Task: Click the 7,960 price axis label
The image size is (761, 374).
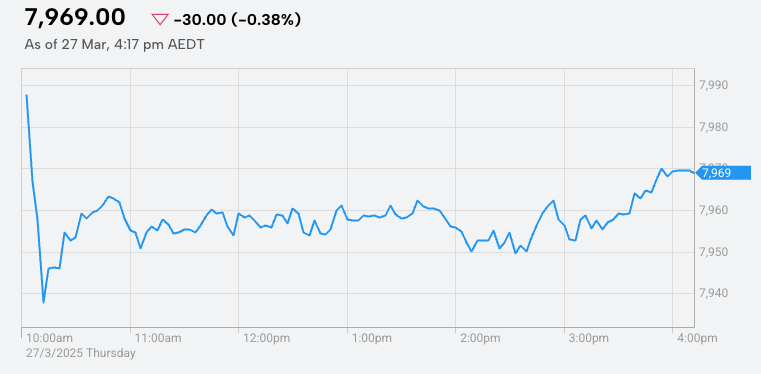Action: [713, 211]
